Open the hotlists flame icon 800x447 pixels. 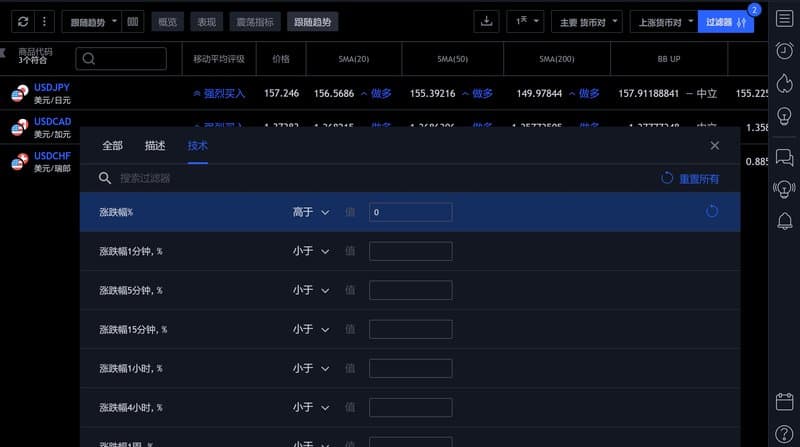(x=784, y=83)
